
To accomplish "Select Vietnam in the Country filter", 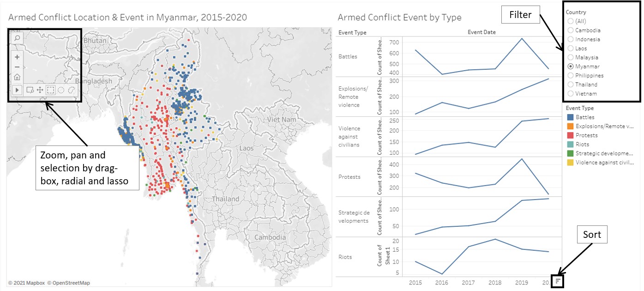I will 570,93.
